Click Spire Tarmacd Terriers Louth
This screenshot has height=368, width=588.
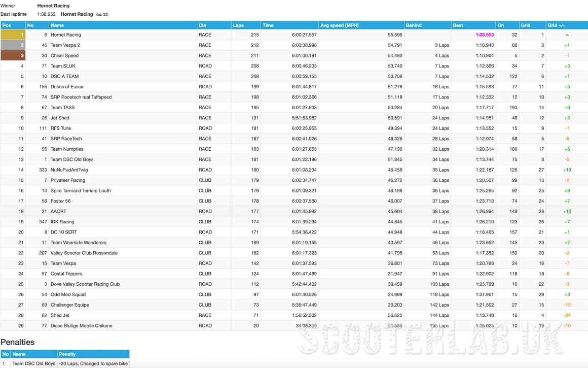(81, 190)
